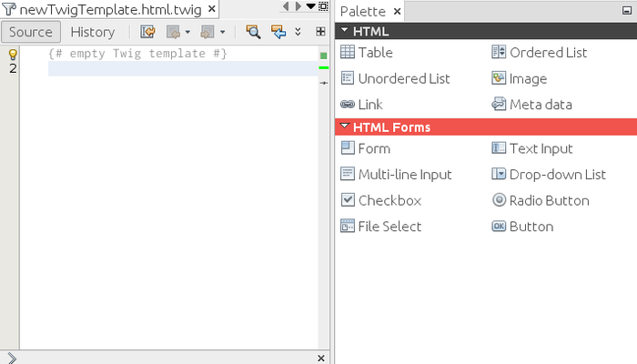Open the History view
Viewport: 637px width, 364px height.
[93, 32]
